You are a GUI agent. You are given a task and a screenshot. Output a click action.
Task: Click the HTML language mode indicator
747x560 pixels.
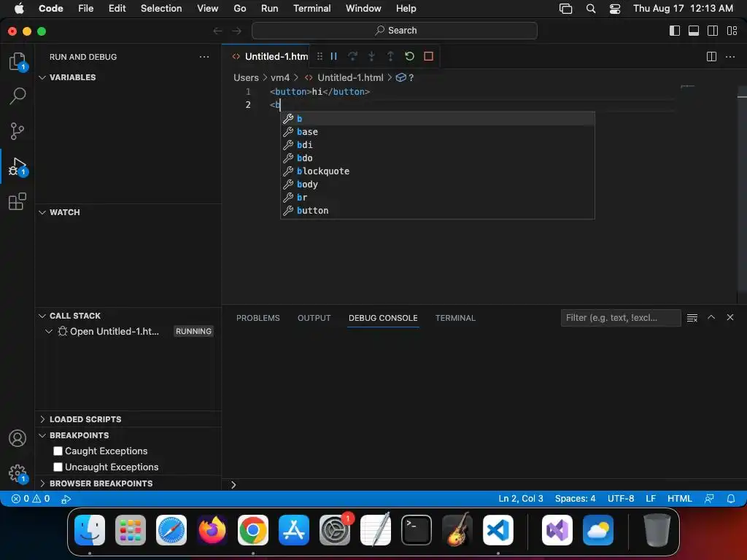(679, 499)
